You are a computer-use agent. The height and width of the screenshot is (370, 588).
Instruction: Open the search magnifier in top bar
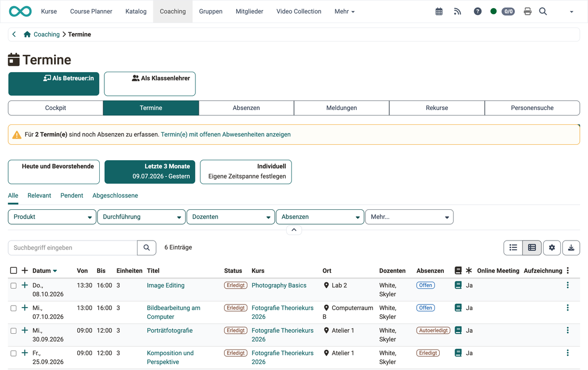[543, 12]
